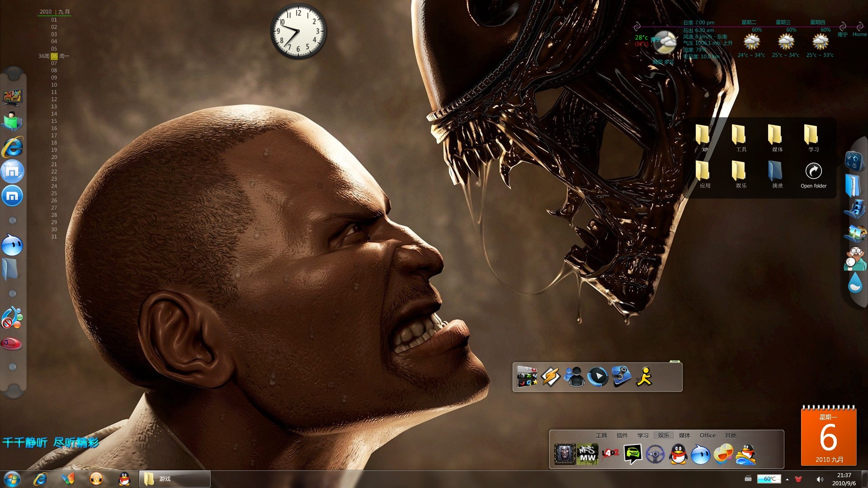
Task: Open the blue Maxthon square icon in left dock
Action: pyautogui.click(x=12, y=196)
